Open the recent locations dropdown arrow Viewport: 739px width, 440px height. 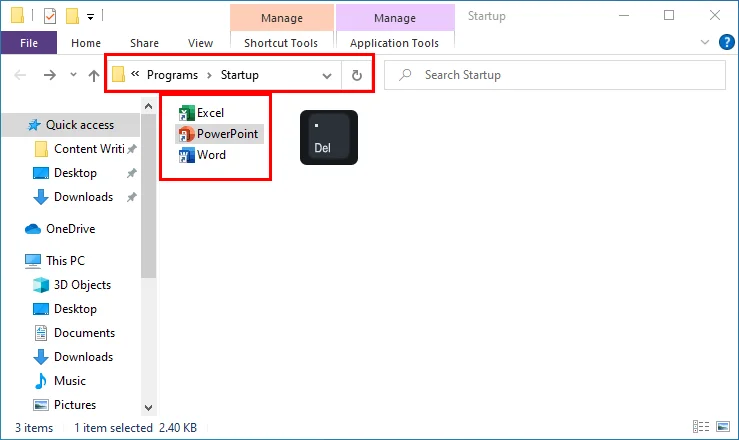74,74
